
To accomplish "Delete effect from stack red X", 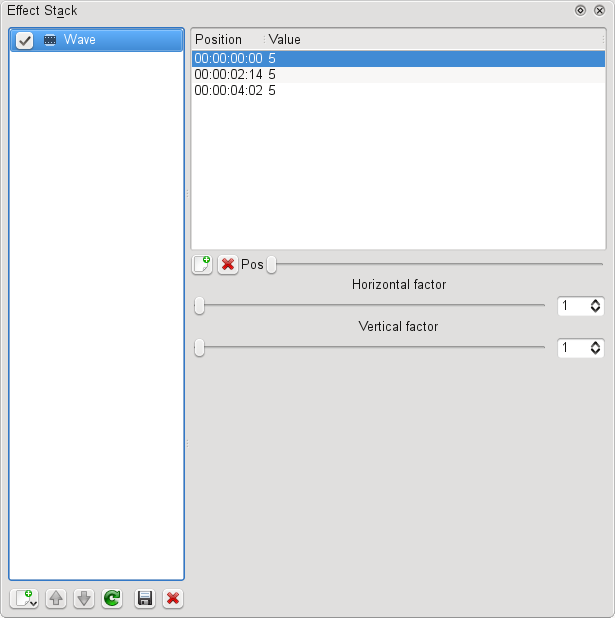I will click(x=173, y=599).
